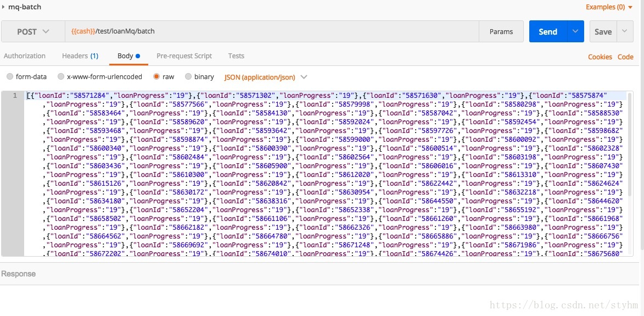Open the Tests tab

point(236,56)
